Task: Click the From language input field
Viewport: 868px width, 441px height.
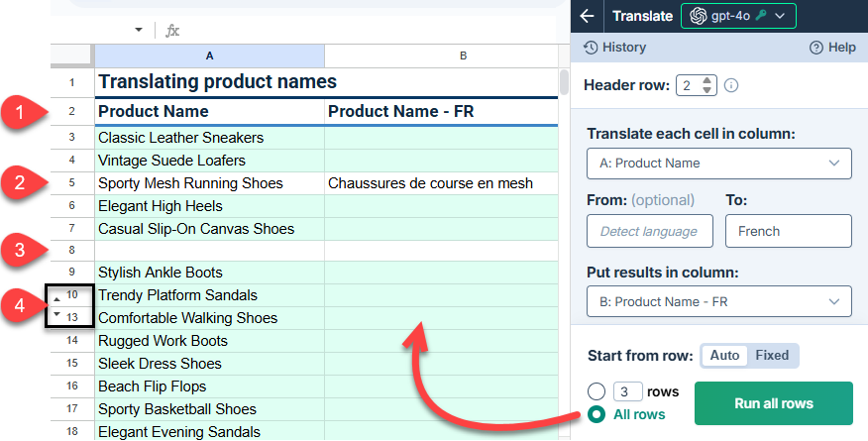Action: click(x=649, y=231)
